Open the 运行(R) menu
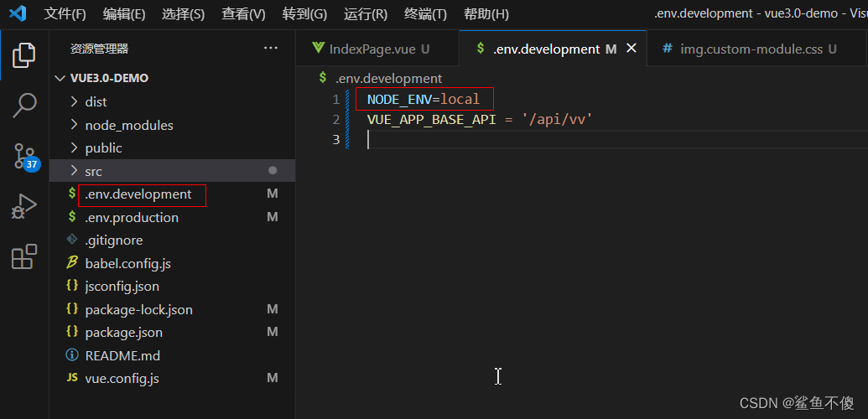This screenshot has width=868, height=419. (366, 14)
